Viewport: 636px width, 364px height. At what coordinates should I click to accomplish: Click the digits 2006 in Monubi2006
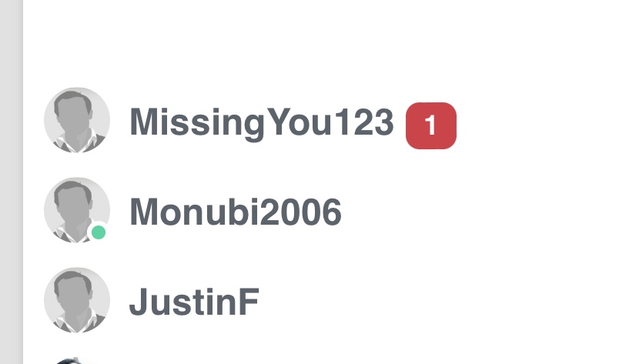tap(300, 212)
